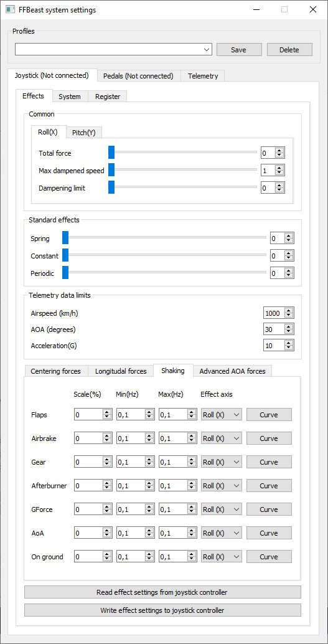
Task: Switch to the Telemetry tab
Action: click(203, 76)
